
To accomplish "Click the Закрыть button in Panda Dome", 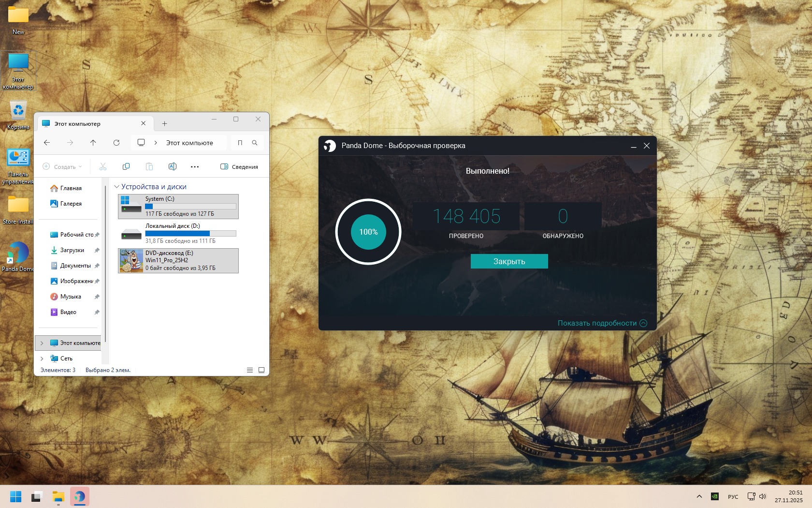I will [x=509, y=261].
